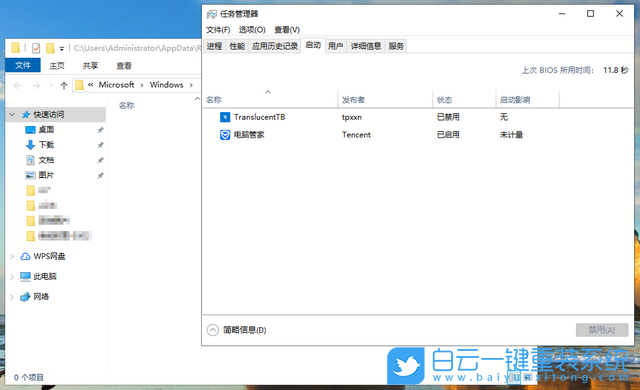Click the 桌面 desktop icon in Explorer sidebar
Screen dimensions: 640x390
30,130
